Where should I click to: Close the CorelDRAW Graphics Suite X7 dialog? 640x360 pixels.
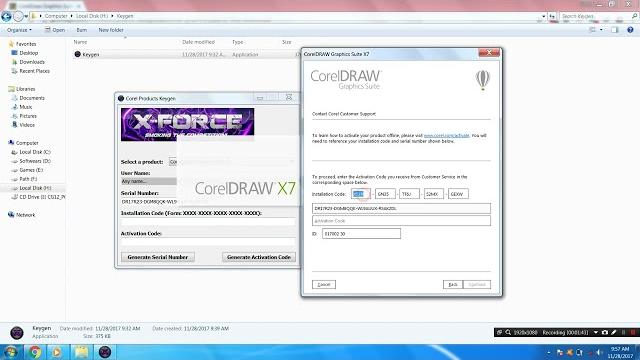click(x=489, y=53)
